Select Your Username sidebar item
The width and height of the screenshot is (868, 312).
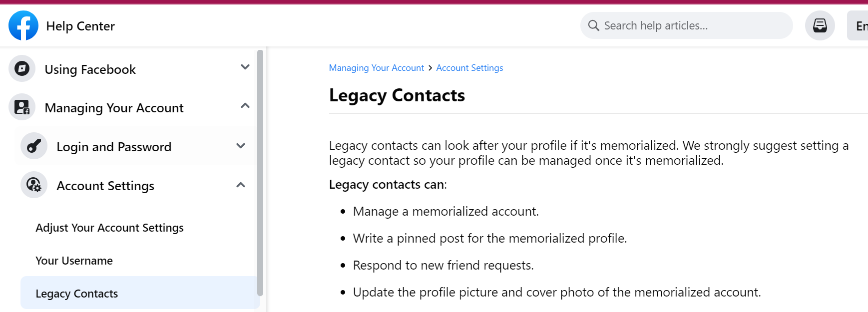74,261
